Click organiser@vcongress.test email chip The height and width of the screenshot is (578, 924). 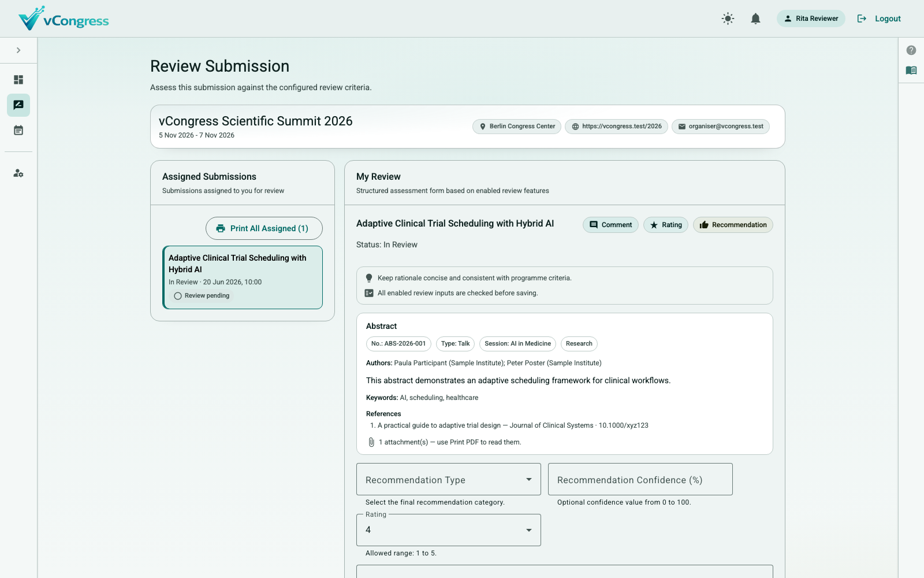point(721,127)
